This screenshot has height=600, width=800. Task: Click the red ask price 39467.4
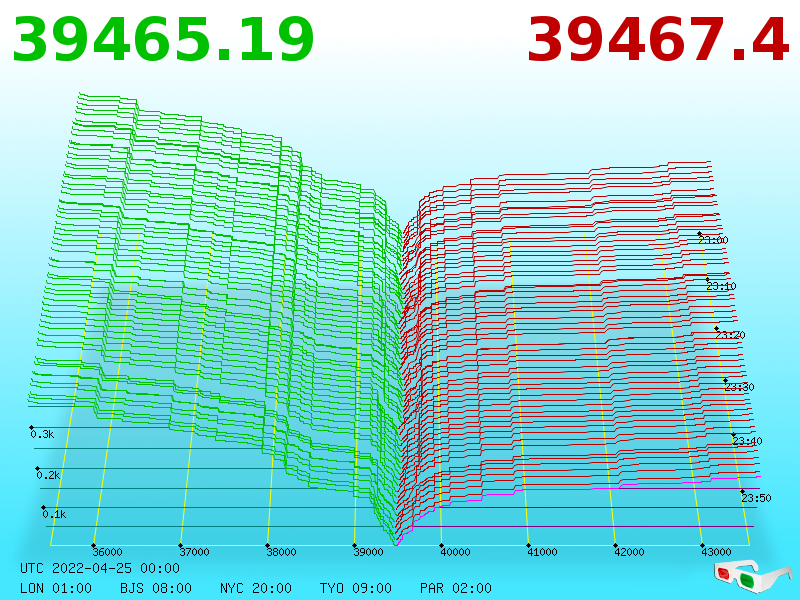[x=659, y=40]
